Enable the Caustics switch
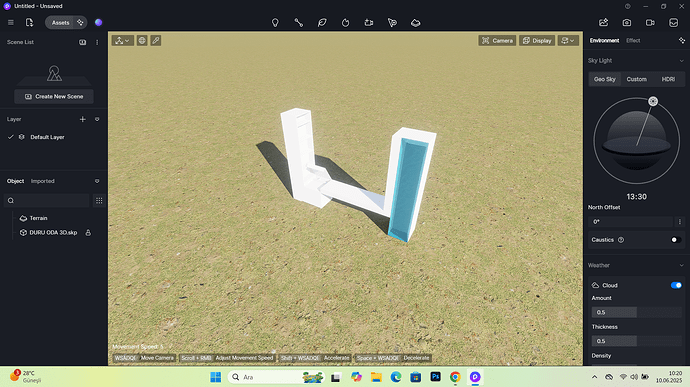 pyautogui.click(x=676, y=240)
